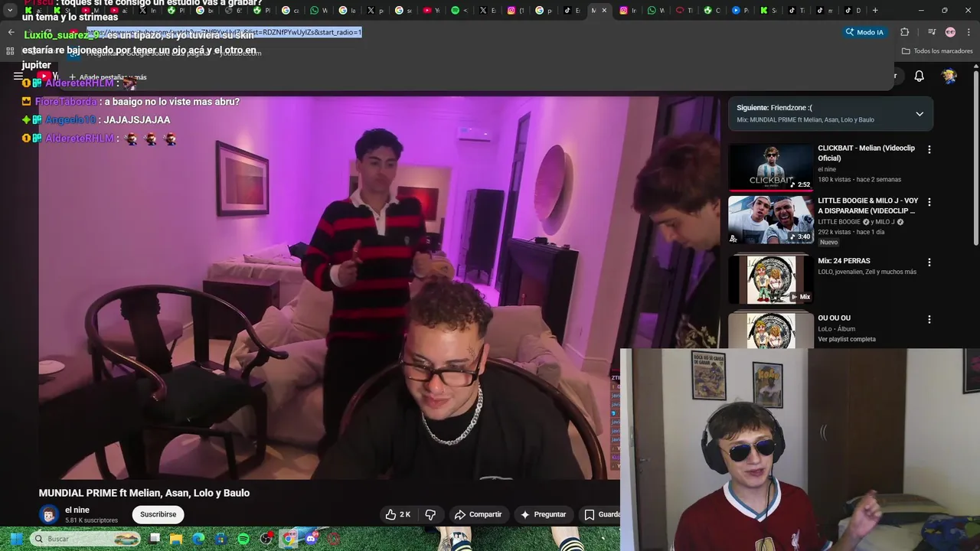Open CLICKBAIT - Melian video thumbnail
Image resolution: width=980 pixels, height=551 pixels.
click(770, 168)
